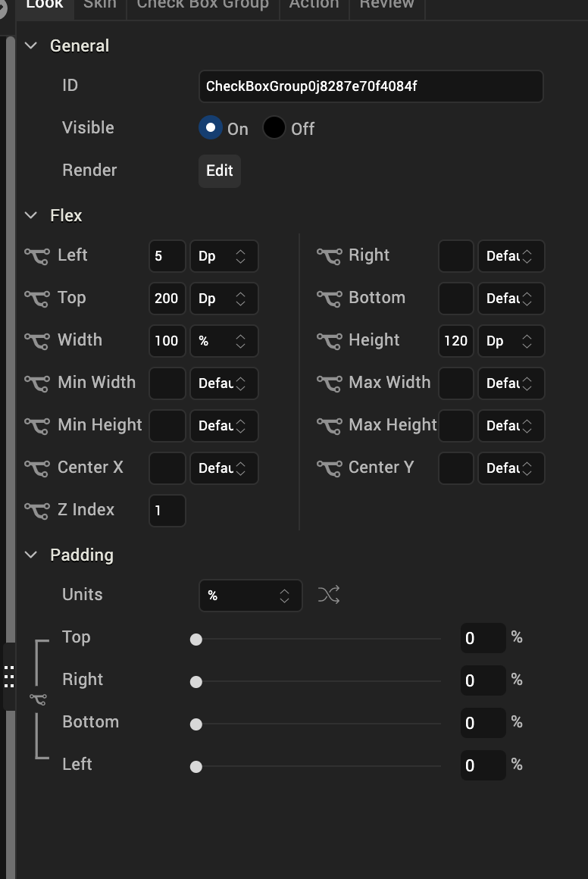588x879 pixels.
Task: Collapse the Flex section
Action: click(31, 215)
